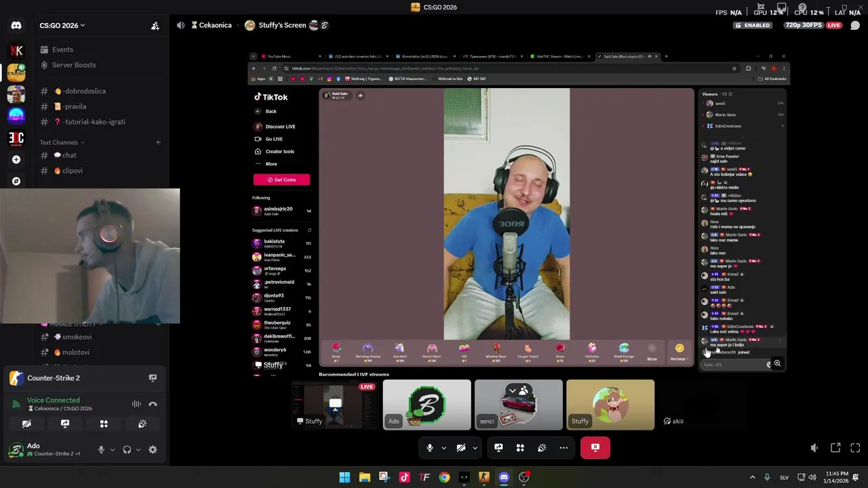Open soundboard in sidebar panel
Image resolution: width=868 pixels, height=488 pixels.
click(x=142, y=424)
